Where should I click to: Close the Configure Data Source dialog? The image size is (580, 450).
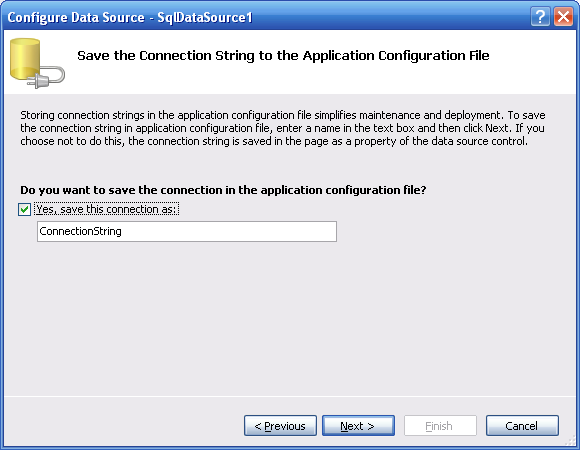click(x=563, y=17)
